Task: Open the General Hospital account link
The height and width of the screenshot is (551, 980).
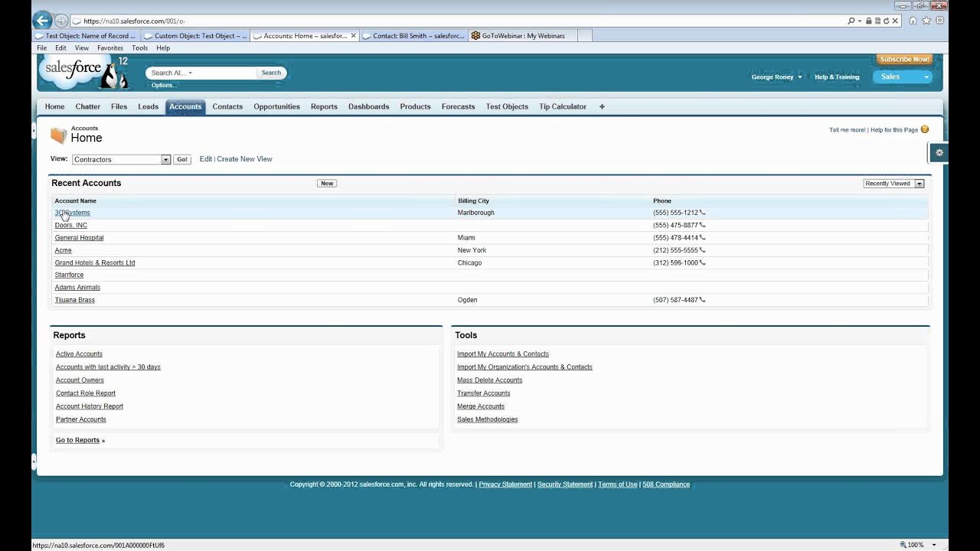Action: point(79,238)
